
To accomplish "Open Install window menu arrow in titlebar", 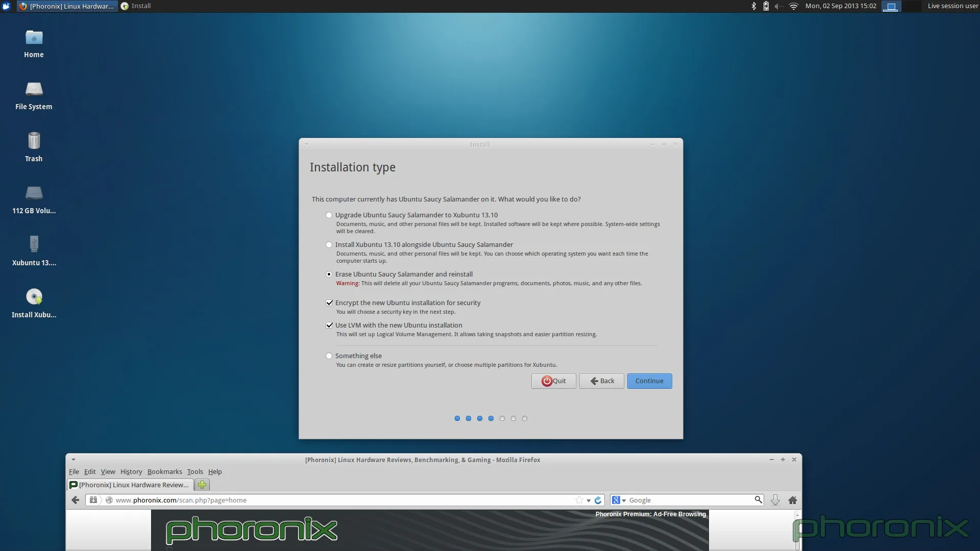I will tap(307, 144).
